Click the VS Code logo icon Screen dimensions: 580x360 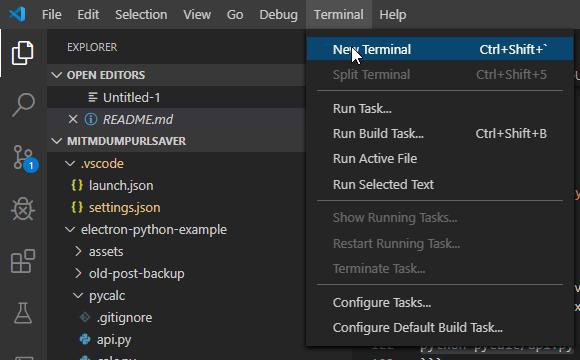coord(17,14)
